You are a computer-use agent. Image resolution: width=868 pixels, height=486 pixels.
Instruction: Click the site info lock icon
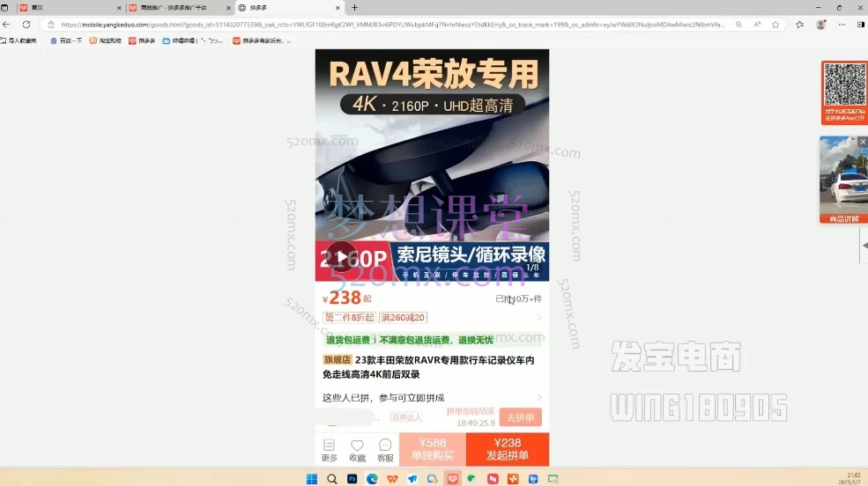[51, 25]
